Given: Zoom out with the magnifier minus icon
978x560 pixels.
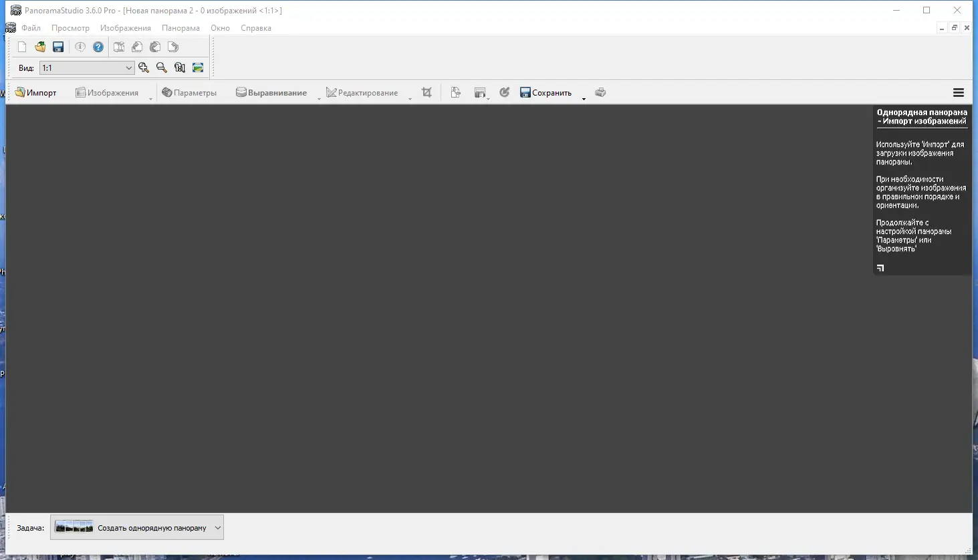Looking at the screenshot, I should pos(161,67).
